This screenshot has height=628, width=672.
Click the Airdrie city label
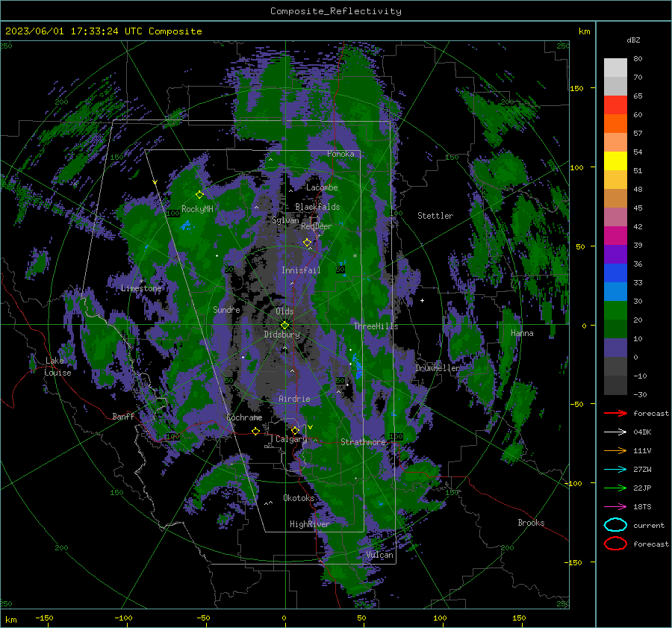[x=294, y=399]
